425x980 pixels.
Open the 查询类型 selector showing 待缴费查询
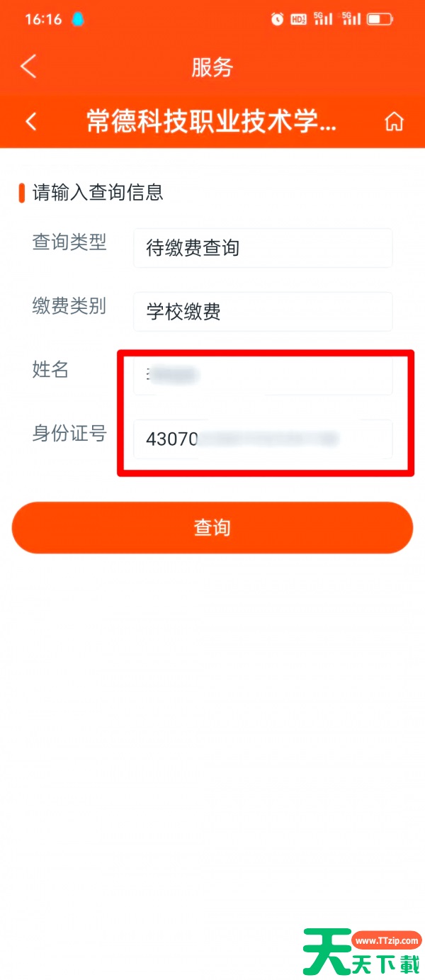click(x=262, y=248)
